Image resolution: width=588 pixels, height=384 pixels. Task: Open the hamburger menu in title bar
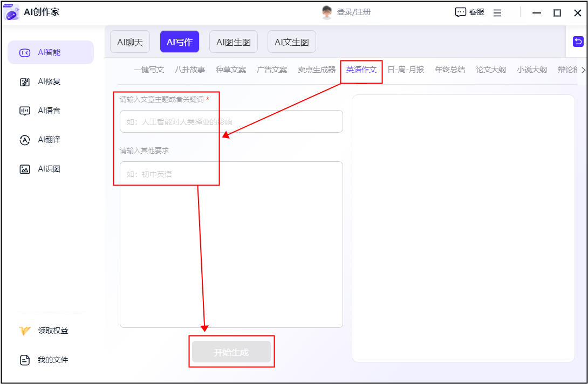point(497,13)
